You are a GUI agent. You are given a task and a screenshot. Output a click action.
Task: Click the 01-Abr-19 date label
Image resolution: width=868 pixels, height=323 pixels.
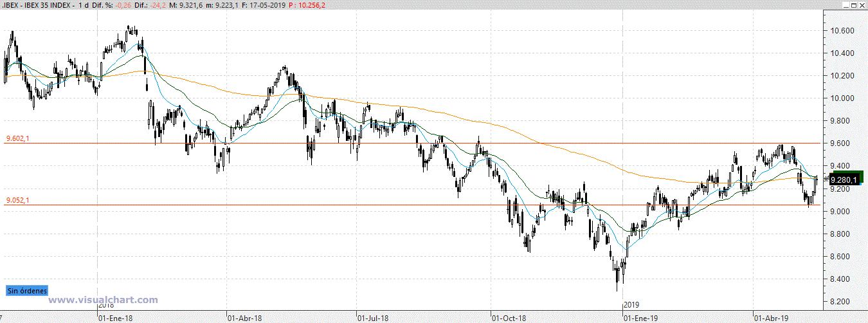pos(771,318)
